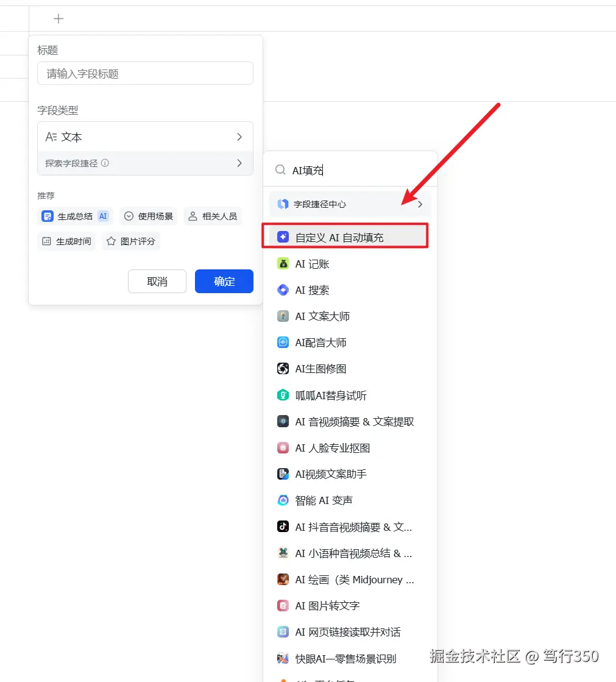Click the AI 音视频摘要 icon

[283, 422]
